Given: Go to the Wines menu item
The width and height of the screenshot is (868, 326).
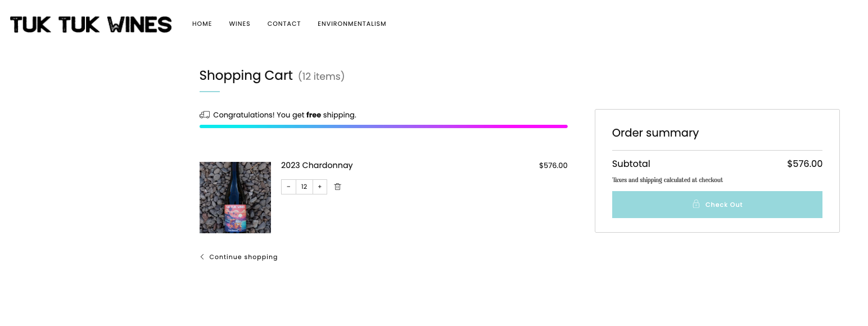Looking at the screenshot, I should coord(239,24).
